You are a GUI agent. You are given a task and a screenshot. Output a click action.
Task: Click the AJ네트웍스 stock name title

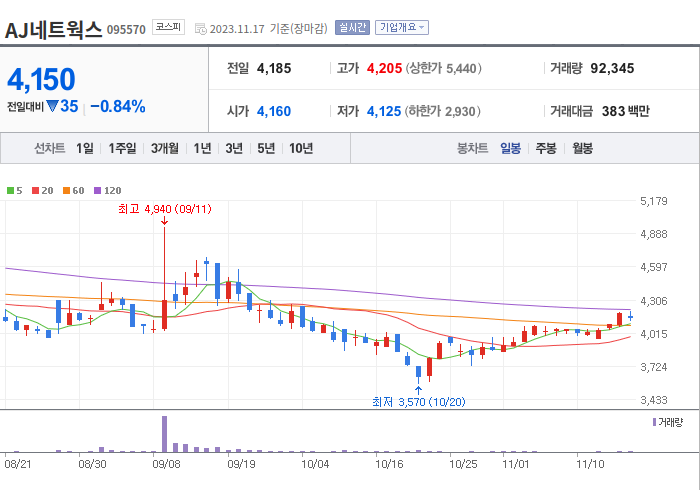coord(54,29)
